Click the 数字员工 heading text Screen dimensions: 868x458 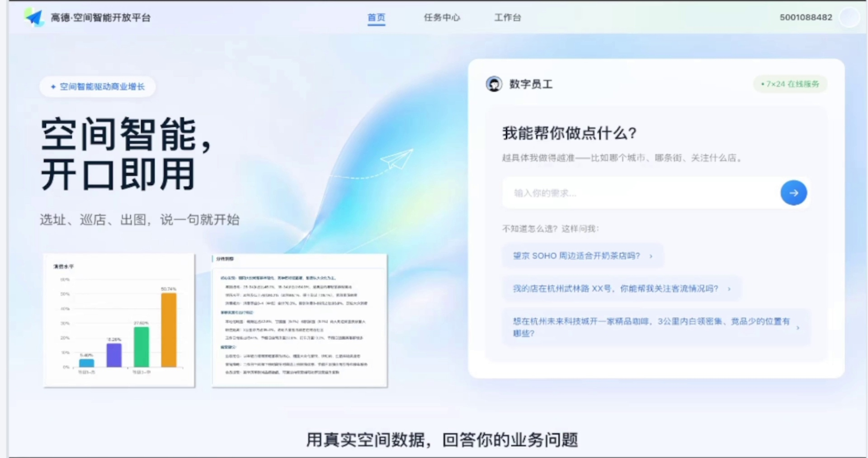(x=531, y=84)
